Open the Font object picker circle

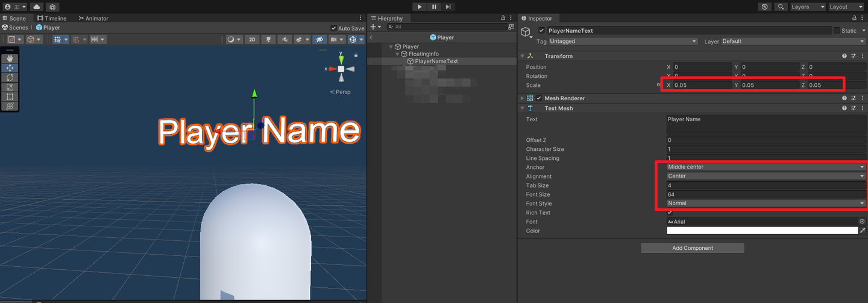pos(862,222)
